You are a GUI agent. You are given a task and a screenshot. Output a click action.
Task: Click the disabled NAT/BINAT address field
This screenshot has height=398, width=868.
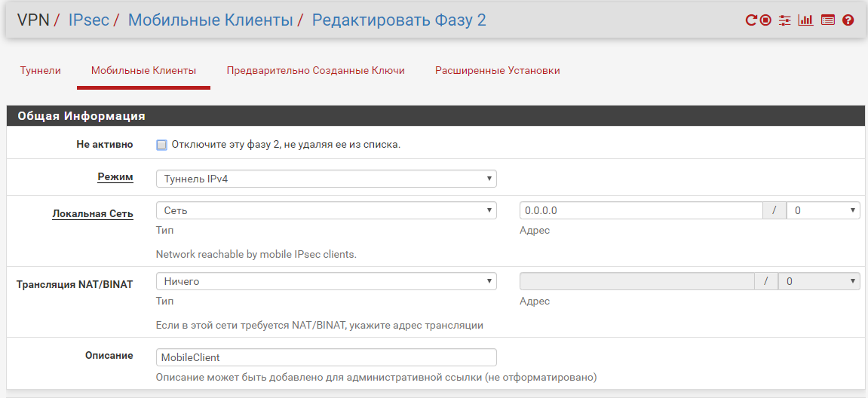[x=636, y=281]
